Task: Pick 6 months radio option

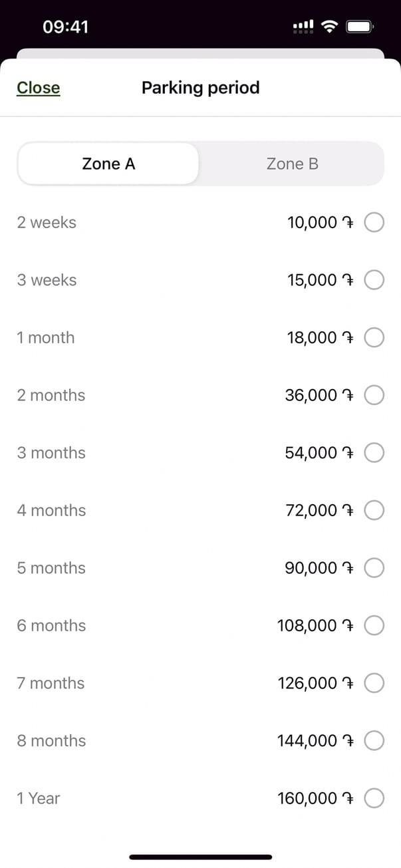Action: pyautogui.click(x=374, y=626)
